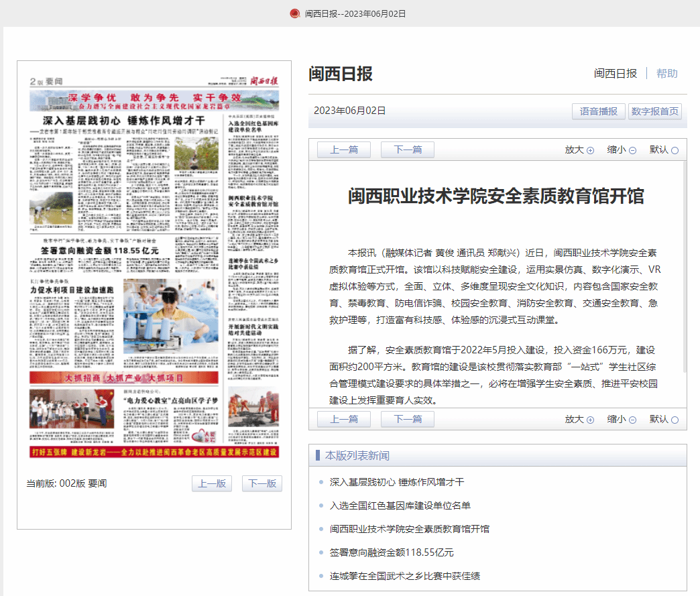This screenshot has width=700, height=596.
Task: Open the 闽西日报 link at top right
Action: [615, 73]
